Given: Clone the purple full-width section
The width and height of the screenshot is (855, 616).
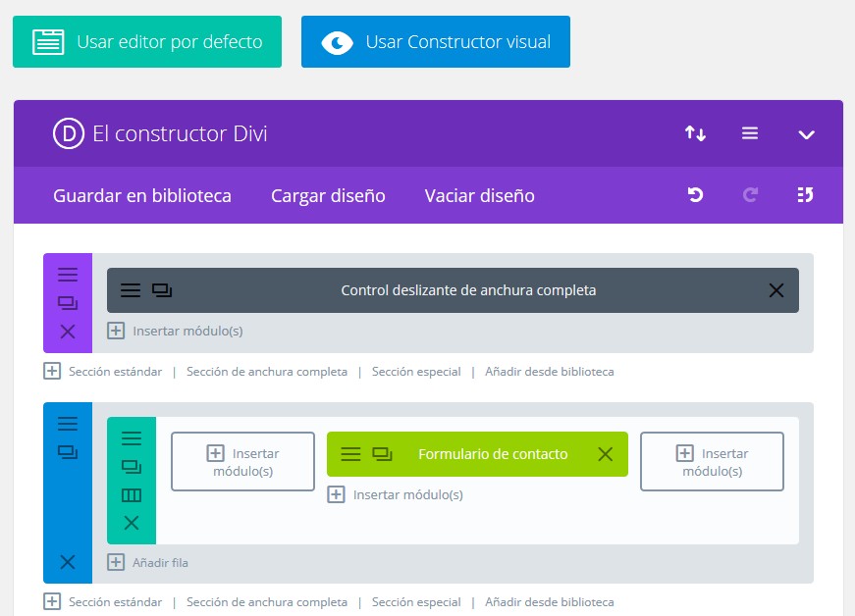Looking at the screenshot, I should click(x=68, y=303).
